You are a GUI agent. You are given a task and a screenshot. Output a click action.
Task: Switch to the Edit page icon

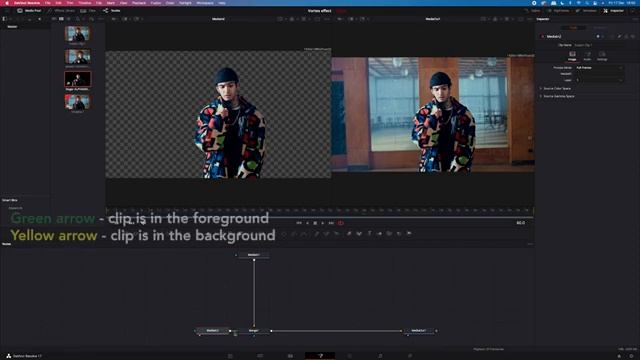pos(290,356)
